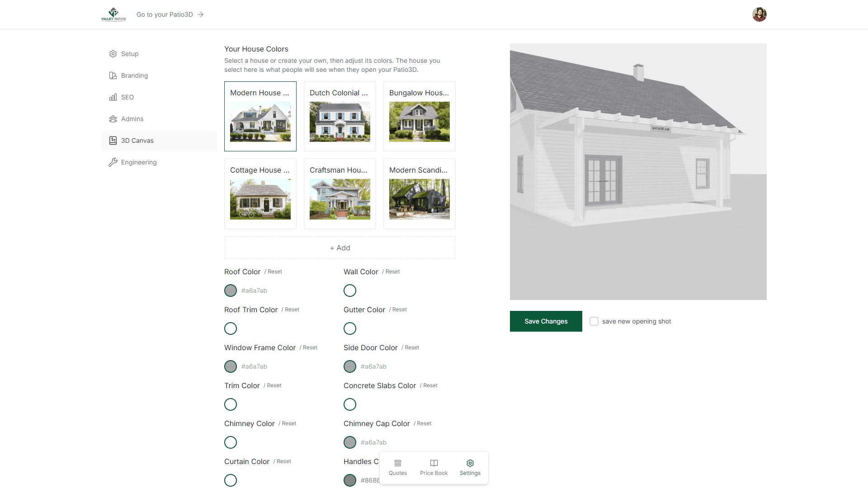Open Quotes from bottom toolbar
This screenshot has height=488, width=868.
click(x=398, y=468)
